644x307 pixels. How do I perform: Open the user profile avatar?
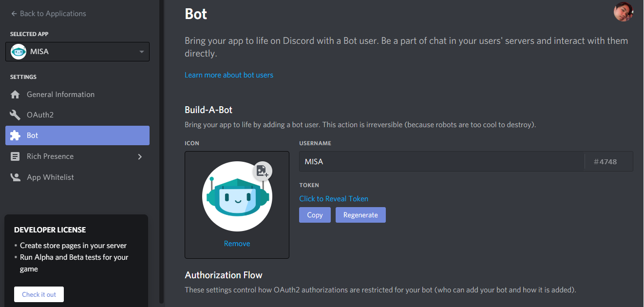623,11
